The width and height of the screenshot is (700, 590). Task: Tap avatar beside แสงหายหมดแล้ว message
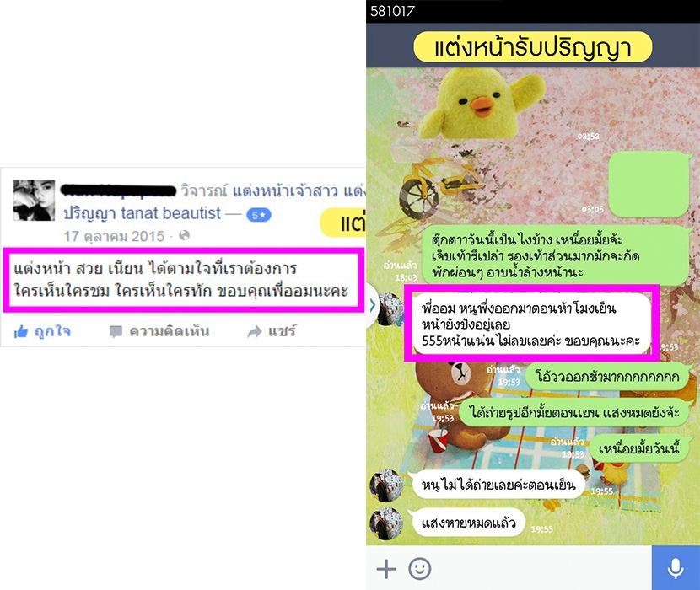click(386, 523)
